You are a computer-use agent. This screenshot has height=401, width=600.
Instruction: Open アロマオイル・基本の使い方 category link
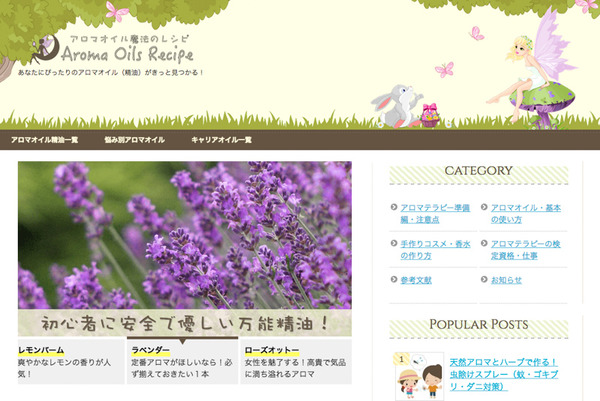click(527, 213)
